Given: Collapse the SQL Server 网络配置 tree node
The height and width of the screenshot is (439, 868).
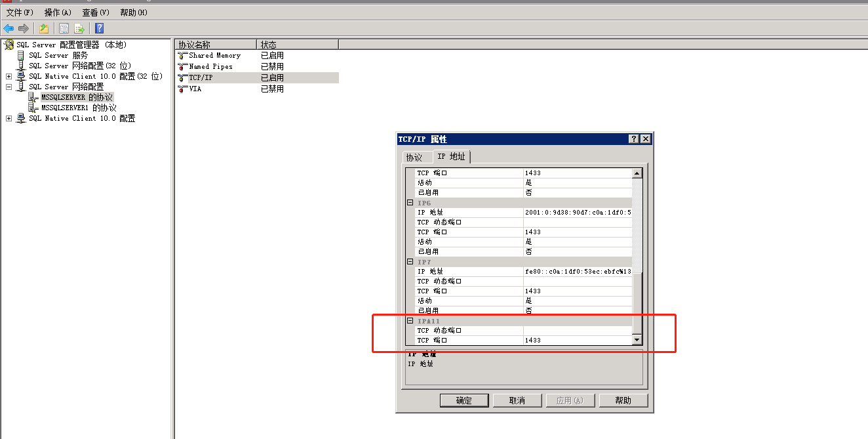Looking at the screenshot, I should [9, 87].
